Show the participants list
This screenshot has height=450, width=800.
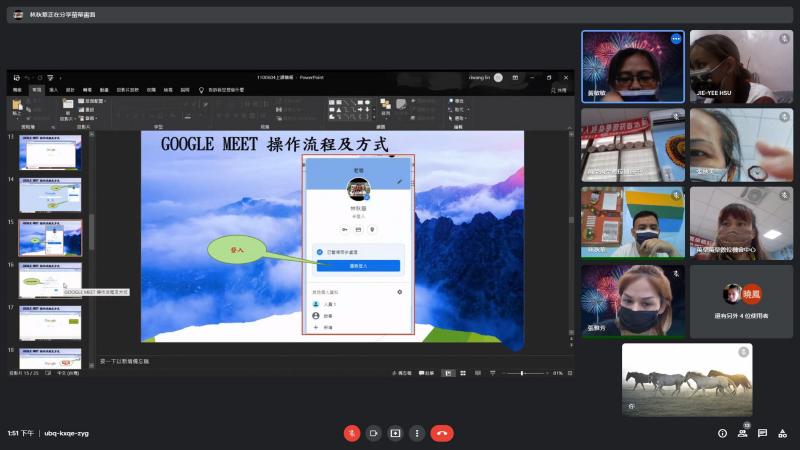pyautogui.click(x=743, y=433)
